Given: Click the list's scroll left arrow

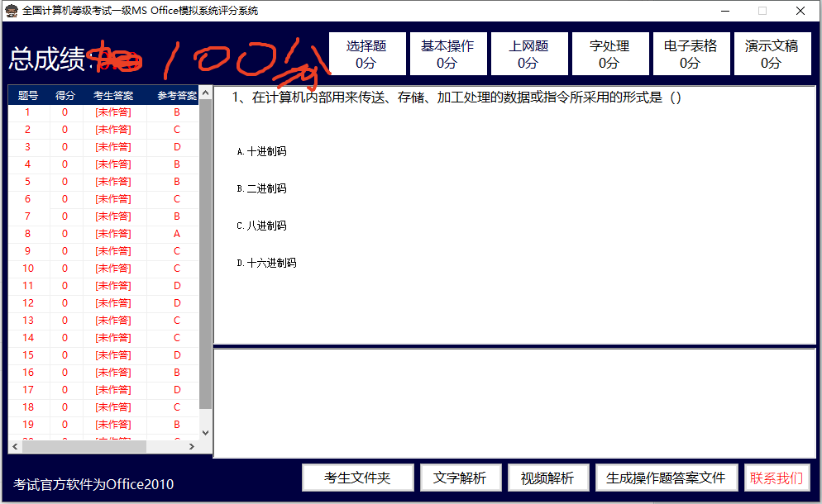Looking at the screenshot, I should pyautogui.click(x=15, y=446).
